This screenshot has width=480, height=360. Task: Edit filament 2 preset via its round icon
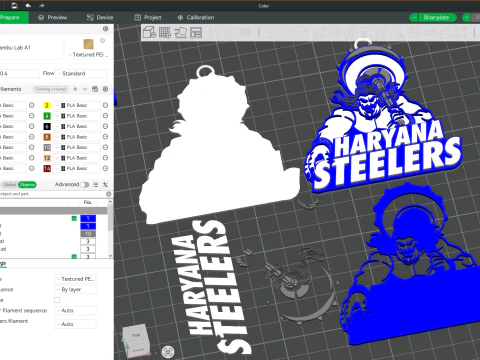[x=105, y=105]
